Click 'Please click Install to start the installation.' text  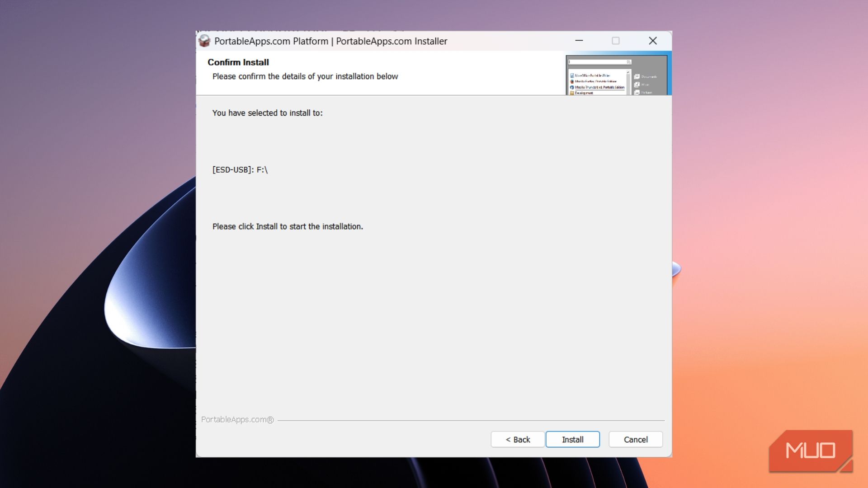[288, 226]
